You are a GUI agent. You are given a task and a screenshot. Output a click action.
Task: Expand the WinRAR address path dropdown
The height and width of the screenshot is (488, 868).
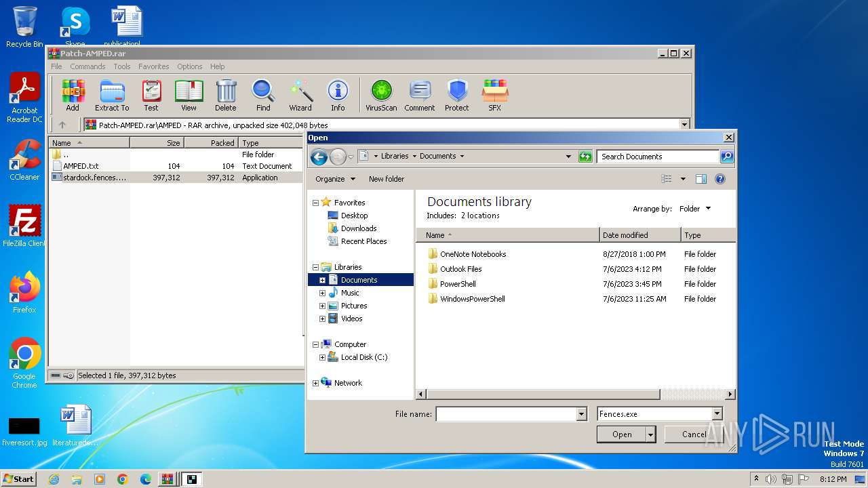click(x=684, y=125)
